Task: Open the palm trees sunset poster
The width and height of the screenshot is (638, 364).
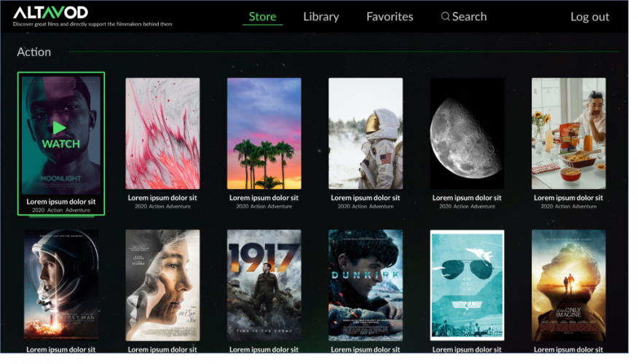Action: coord(264,133)
